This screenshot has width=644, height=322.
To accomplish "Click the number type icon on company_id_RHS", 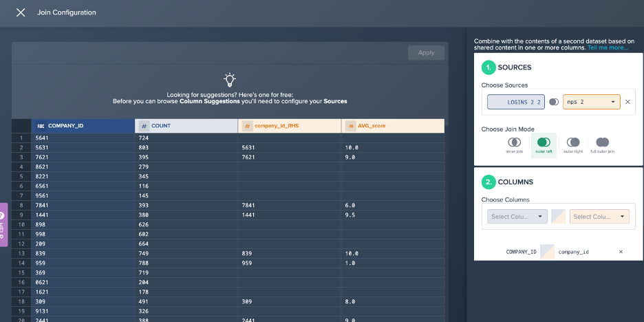I will click(247, 126).
